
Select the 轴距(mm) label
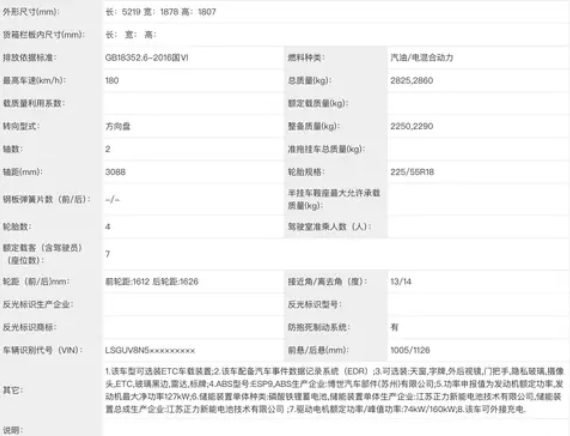[23, 172]
